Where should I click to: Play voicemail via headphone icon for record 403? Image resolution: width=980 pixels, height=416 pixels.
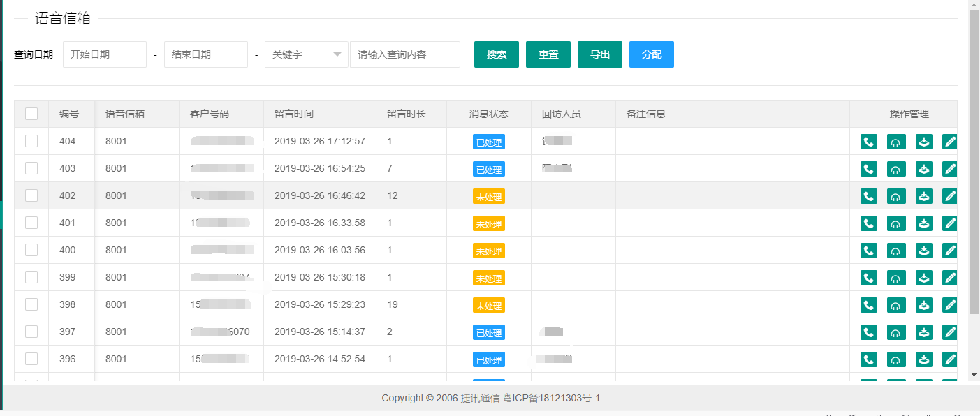[x=895, y=169]
